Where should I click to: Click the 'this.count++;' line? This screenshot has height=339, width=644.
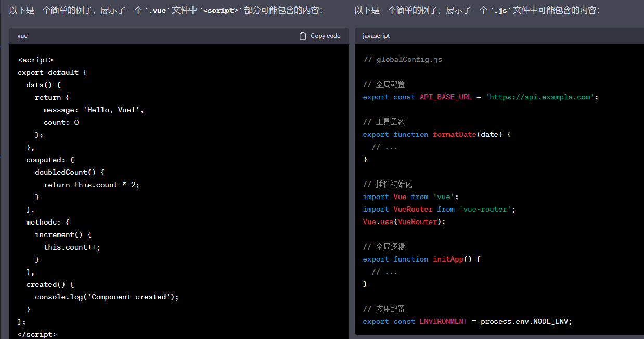(x=72, y=247)
